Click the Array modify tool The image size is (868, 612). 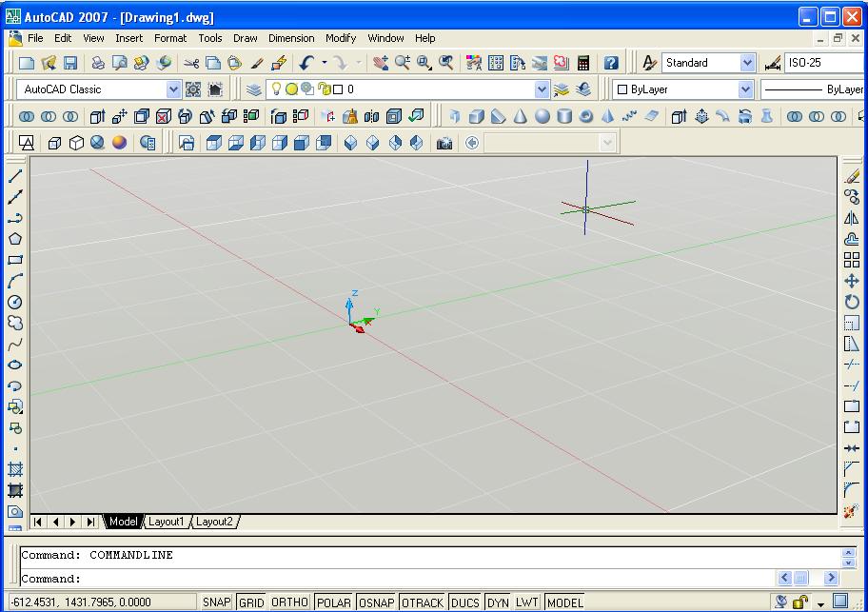click(x=852, y=260)
